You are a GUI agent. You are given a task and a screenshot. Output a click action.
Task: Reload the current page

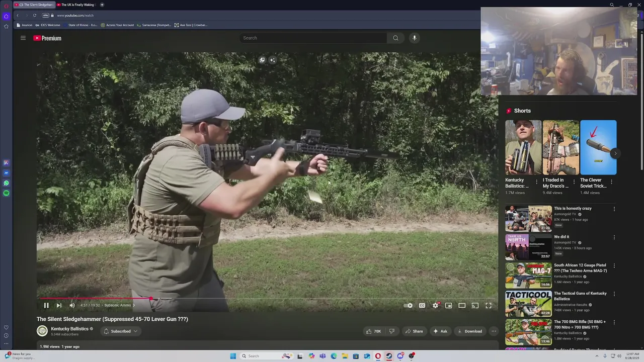coord(35,15)
